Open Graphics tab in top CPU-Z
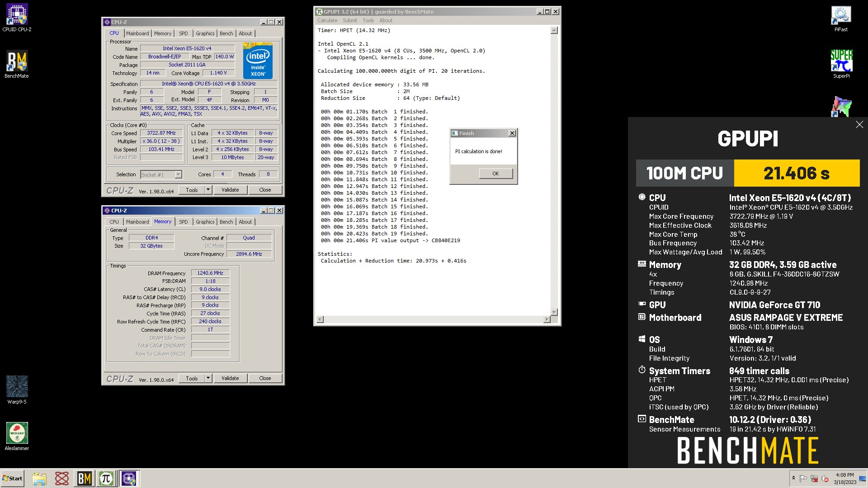Screen dimensions: 868x488 click(x=205, y=33)
